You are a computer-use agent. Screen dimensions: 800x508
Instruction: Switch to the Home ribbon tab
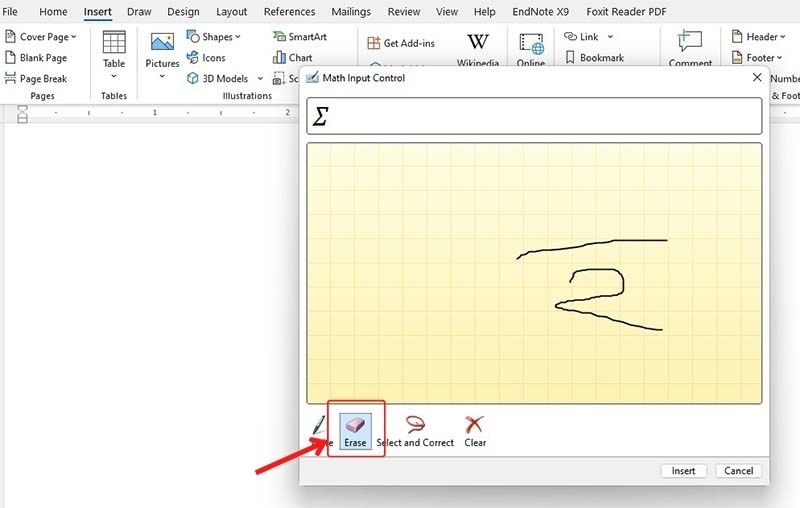(53, 11)
